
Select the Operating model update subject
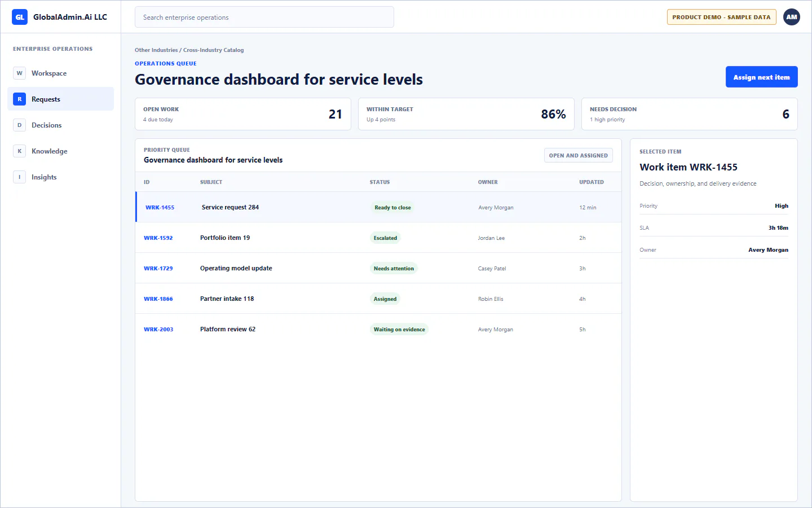tap(236, 268)
